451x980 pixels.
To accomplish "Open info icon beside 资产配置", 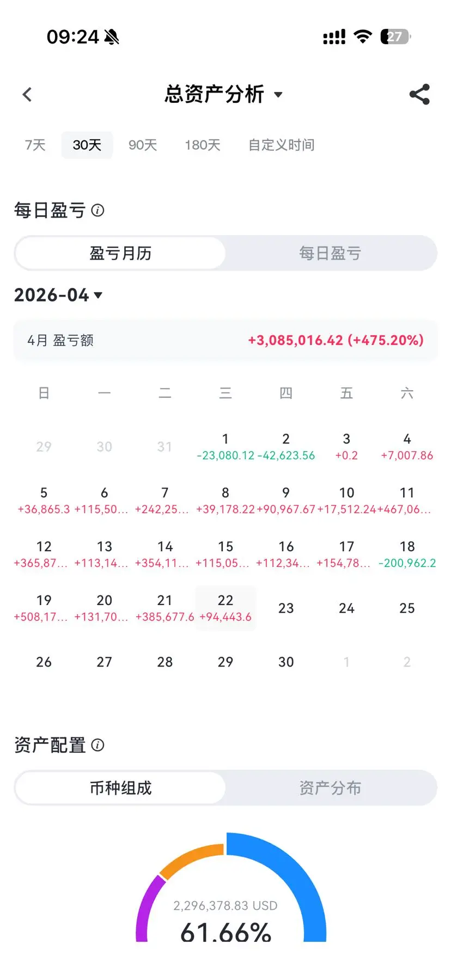I will pyautogui.click(x=98, y=745).
